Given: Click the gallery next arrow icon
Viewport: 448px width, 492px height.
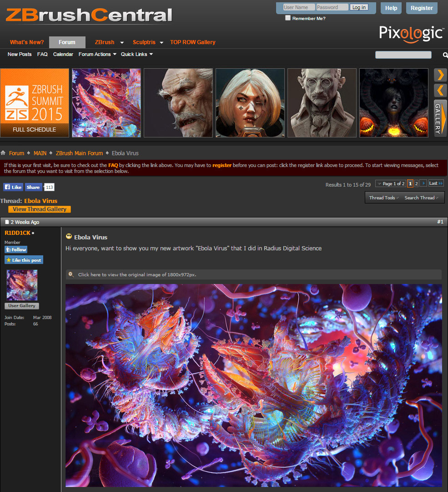Looking at the screenshot, I should coord(440,75).
